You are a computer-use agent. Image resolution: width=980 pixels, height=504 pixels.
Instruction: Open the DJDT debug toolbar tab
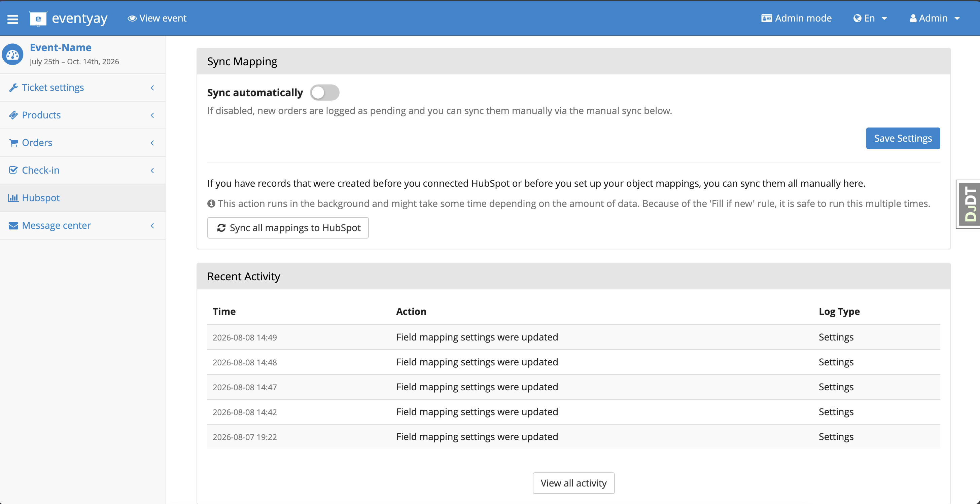pyautogui.click(x=968, y=204)
